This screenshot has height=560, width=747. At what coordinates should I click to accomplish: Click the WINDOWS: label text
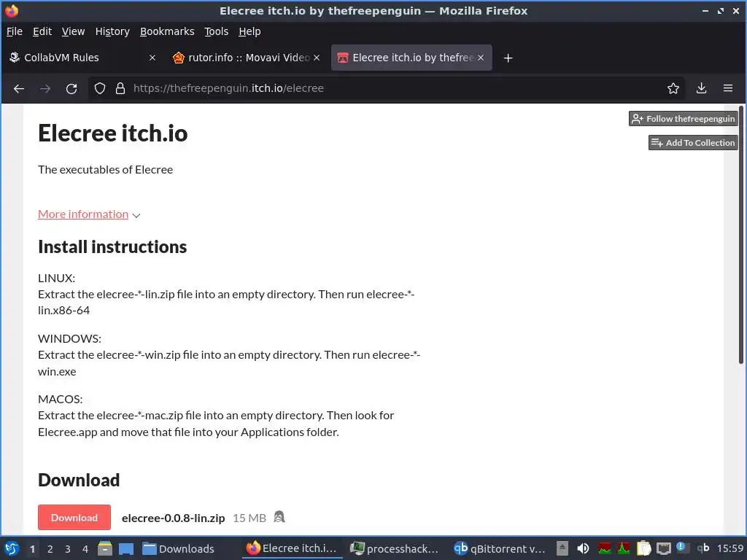pyautogui.click(x=69, y=338)
